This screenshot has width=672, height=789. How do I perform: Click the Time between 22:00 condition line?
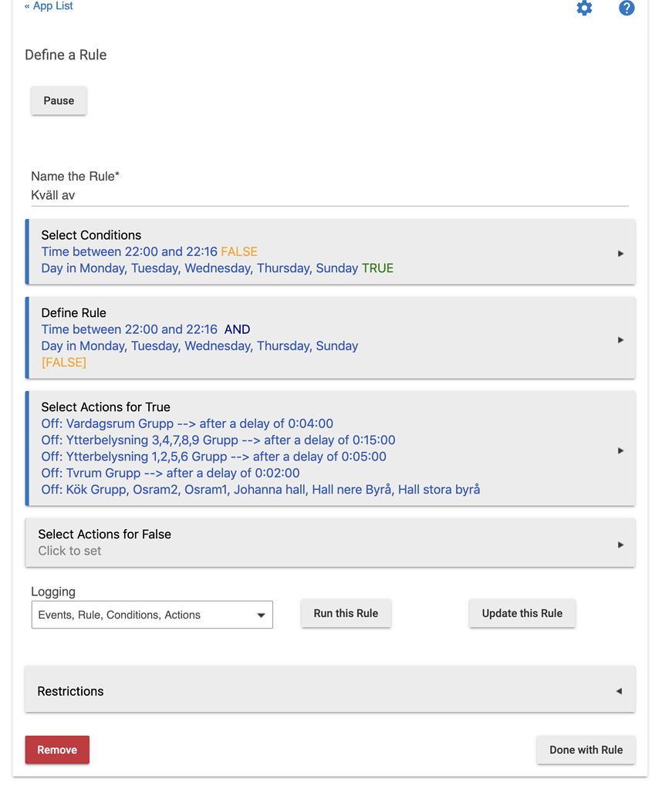(x=130, y=251)
